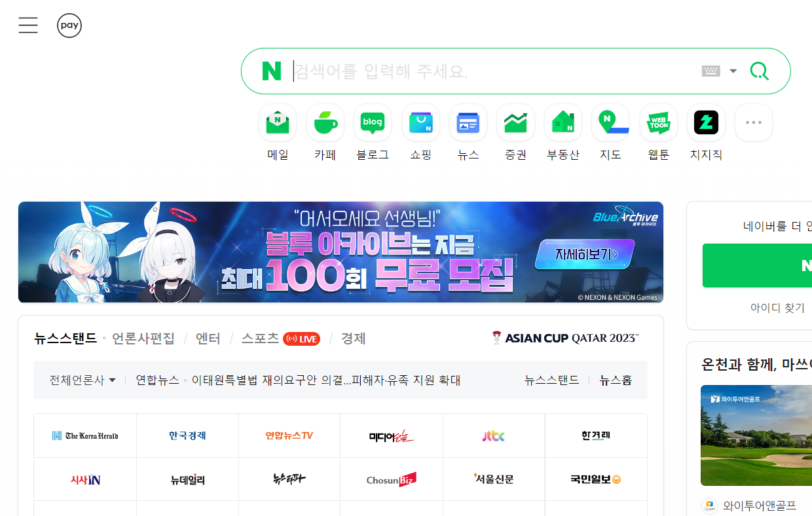Switch to the 경제 news tab
812x516 pixels.
(354, 339)
